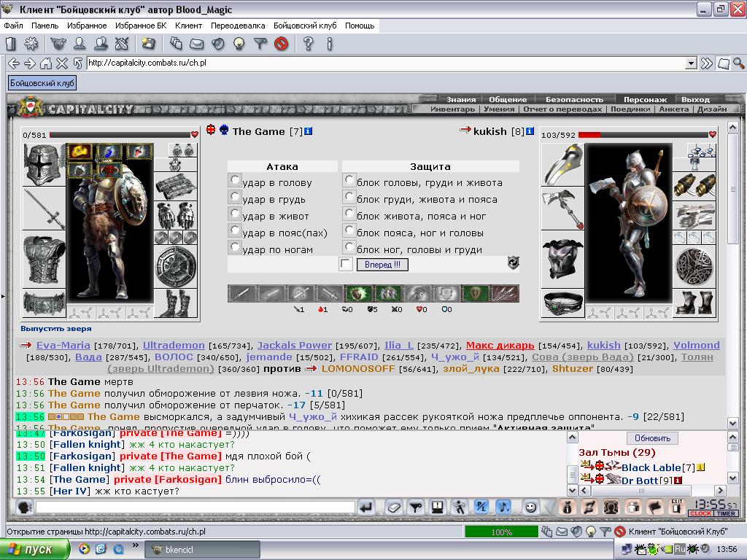Click the refresh icon beside attack form
Viewport: 747px width, 560px height.
(513, 262)
